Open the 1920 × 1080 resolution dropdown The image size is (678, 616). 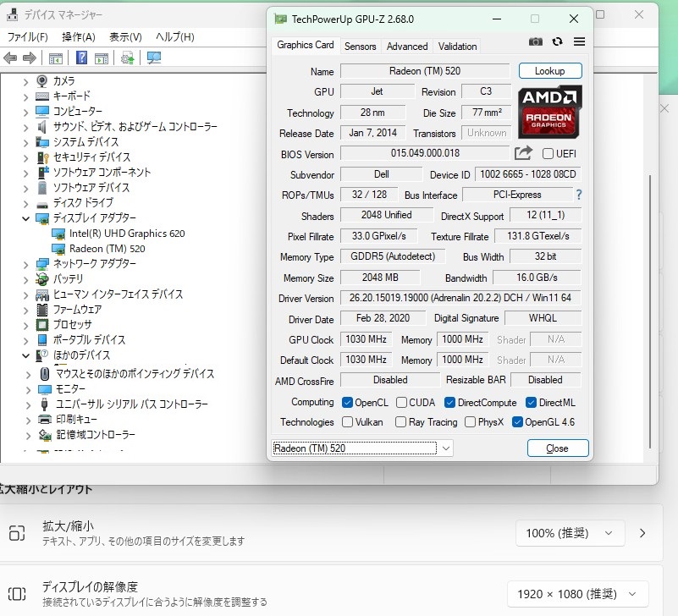(577, 594)
